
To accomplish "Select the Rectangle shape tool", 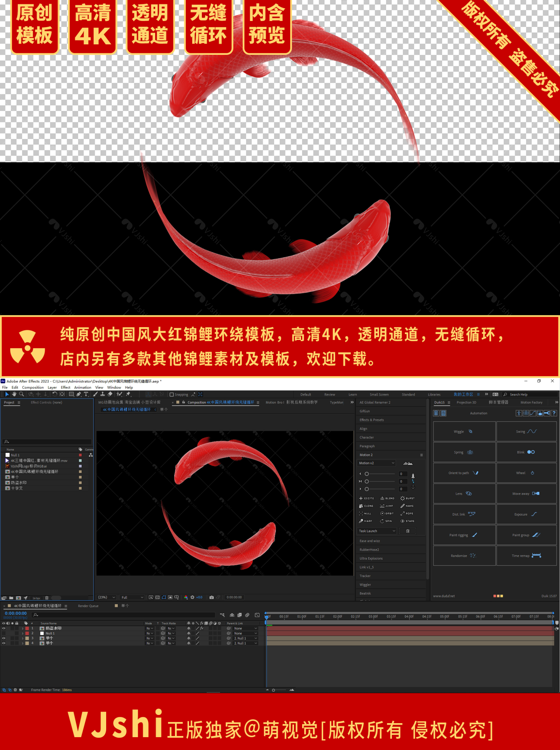I will pyautogui.click(x=72, y=394).
